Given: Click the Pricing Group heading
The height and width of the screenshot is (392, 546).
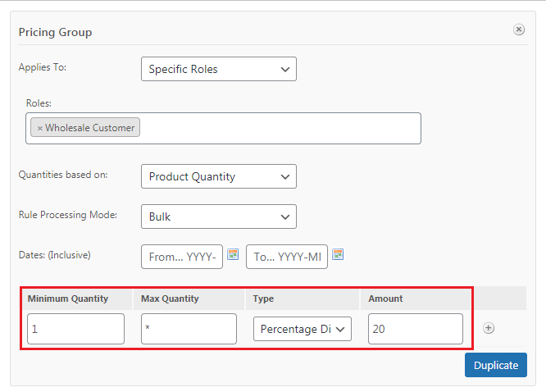Looking at the screenshot, I should coord(55,32).
